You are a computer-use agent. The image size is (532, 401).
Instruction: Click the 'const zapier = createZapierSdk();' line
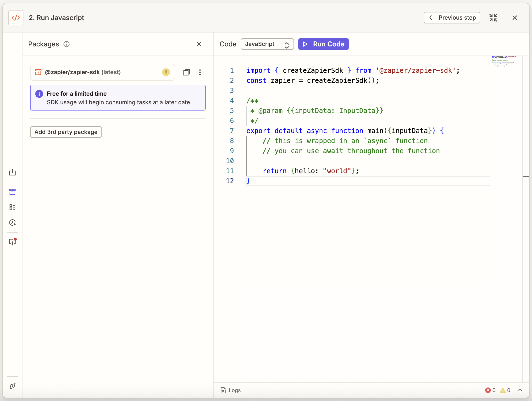click(312, 81)
